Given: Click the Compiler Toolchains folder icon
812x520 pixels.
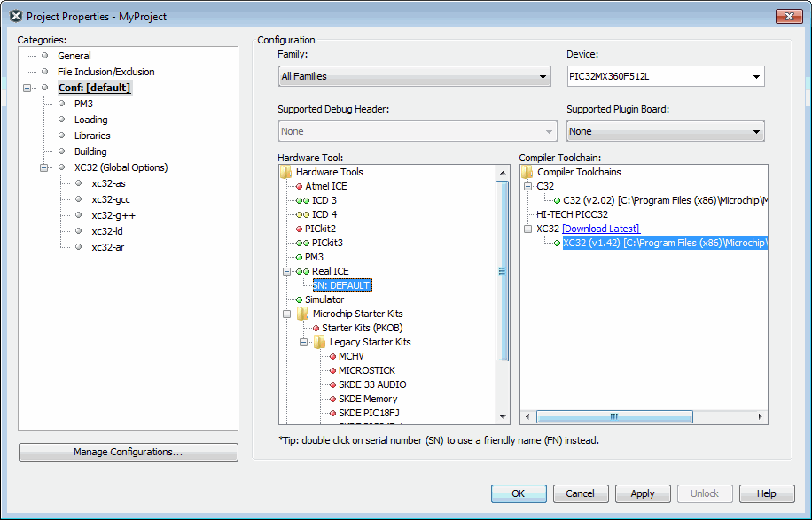Looking at the screenshot, I should tap(527, 172).
